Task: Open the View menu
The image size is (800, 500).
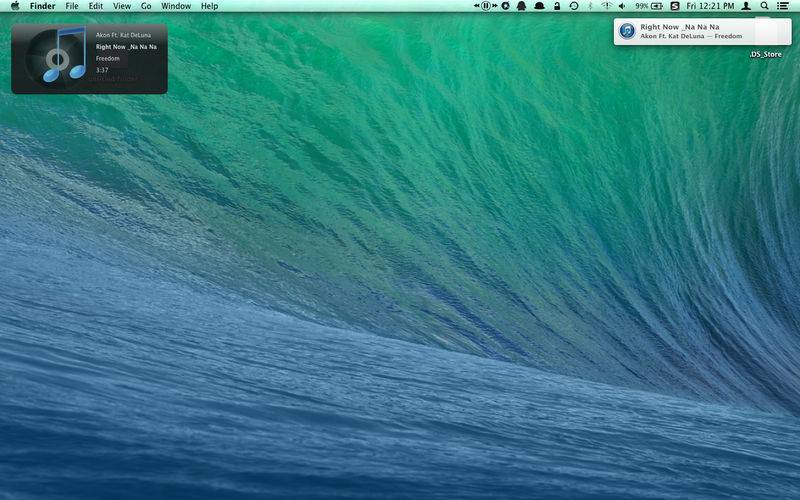Action: 122,6
